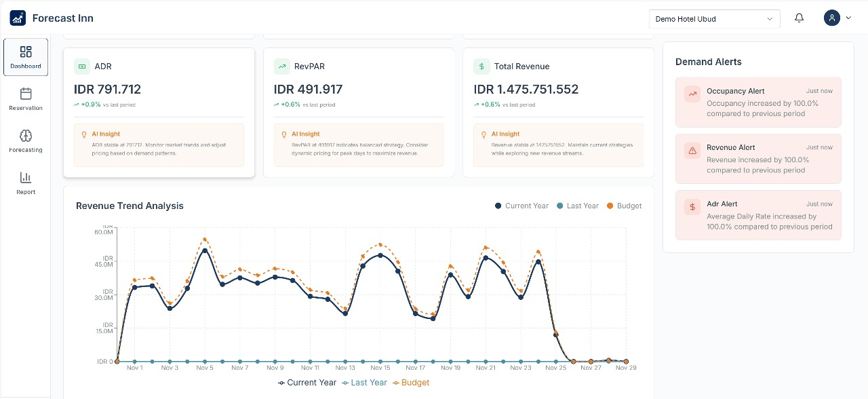Viewport: 868px width, 399px height.
Task: Open the Demo Hotel Ubud dropdown
Action: (x=715, y=19)
